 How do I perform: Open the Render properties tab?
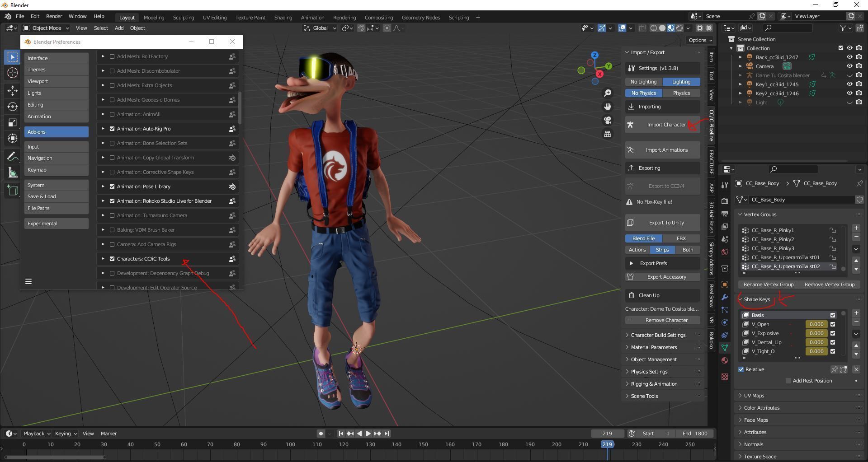(725, 201)
